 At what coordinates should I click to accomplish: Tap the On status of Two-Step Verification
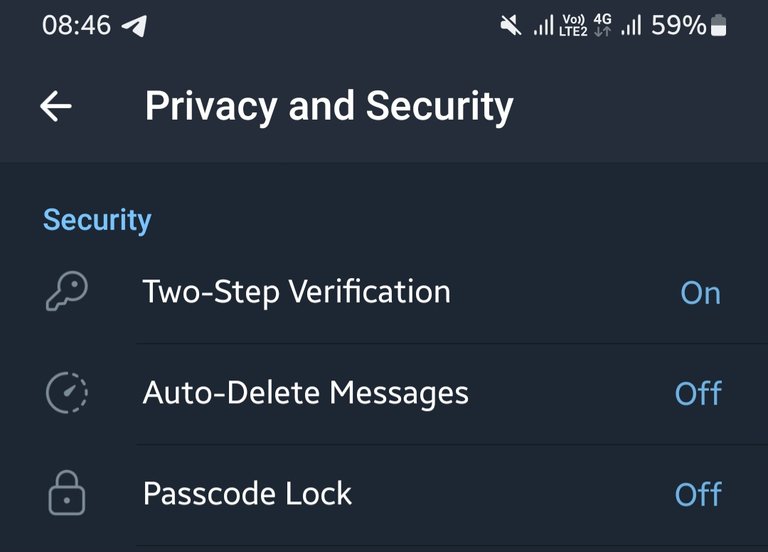tap(700, 293)
